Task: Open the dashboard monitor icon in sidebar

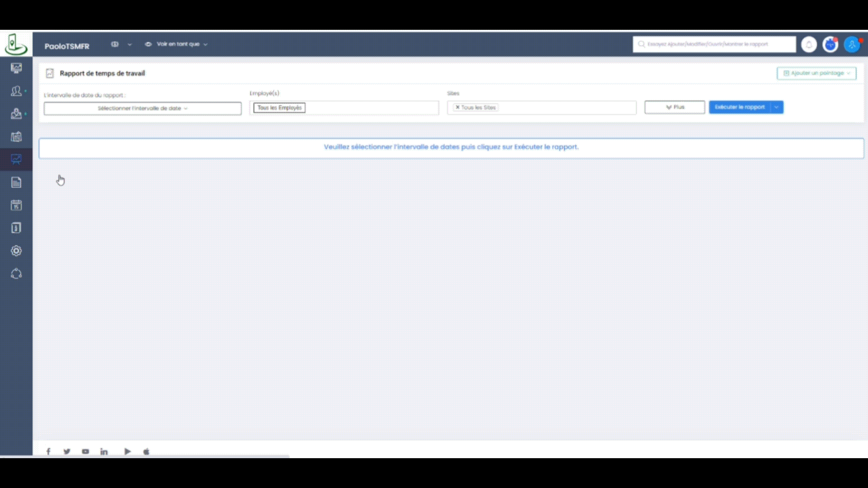Action: click(16, 68)
